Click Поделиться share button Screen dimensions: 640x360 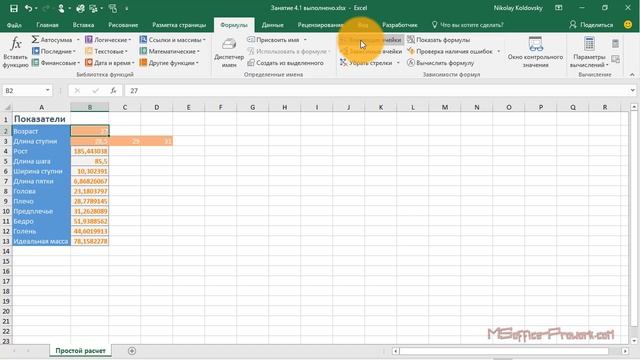[x=591, y=25]
